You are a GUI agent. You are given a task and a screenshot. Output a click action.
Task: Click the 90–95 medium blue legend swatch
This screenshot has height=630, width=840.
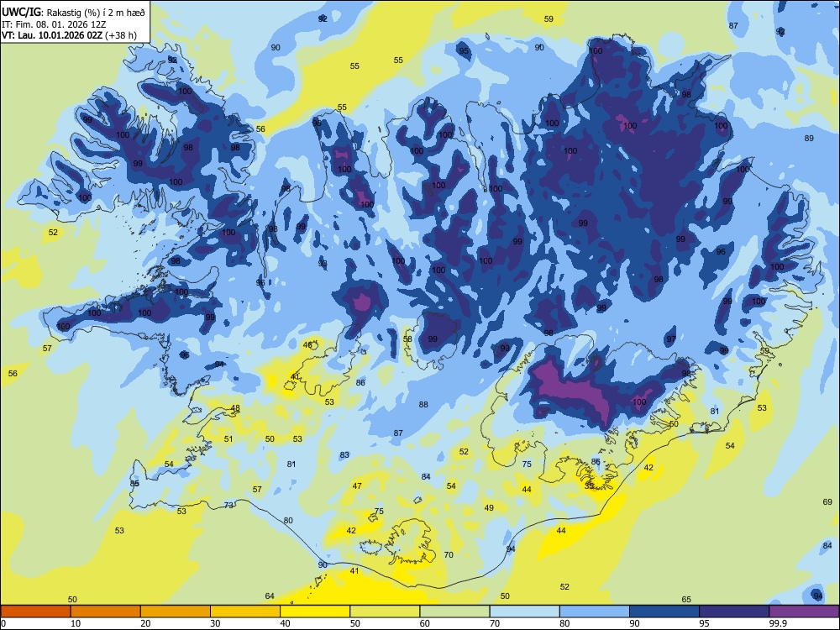[x=664, y=612]
